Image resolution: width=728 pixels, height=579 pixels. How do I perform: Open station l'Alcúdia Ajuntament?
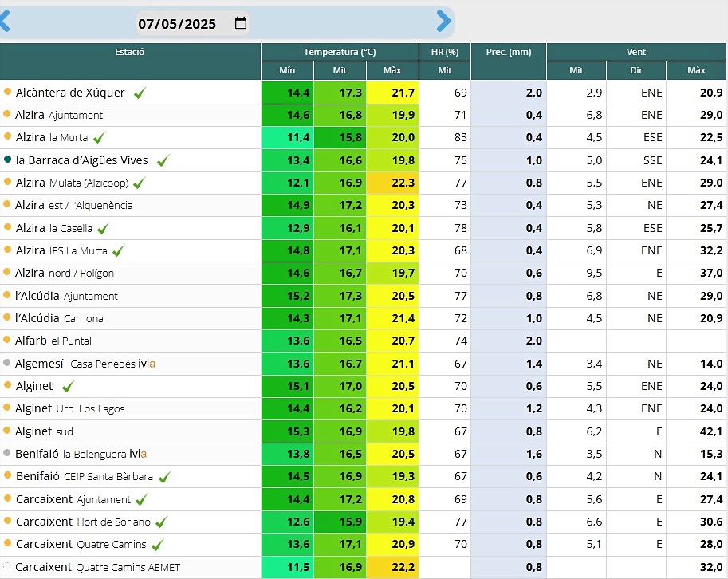[66, 296]
